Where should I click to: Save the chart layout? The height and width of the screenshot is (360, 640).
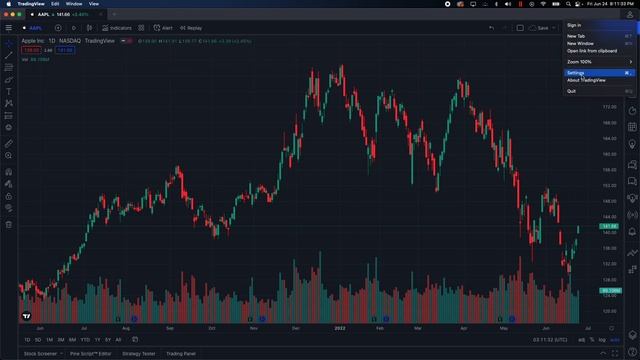[x=539, y=28]
